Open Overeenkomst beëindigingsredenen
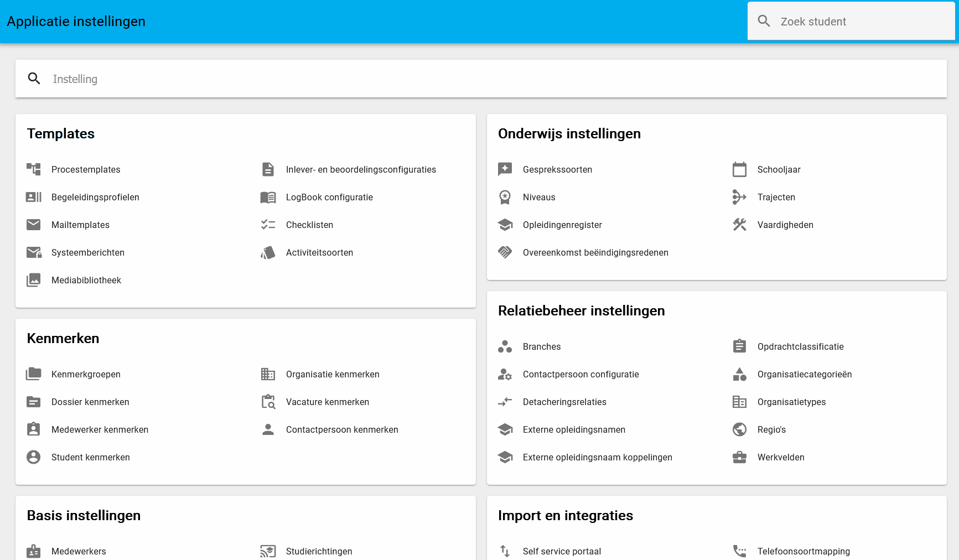This screenshot has width=959, height=560. click(595, 252)
